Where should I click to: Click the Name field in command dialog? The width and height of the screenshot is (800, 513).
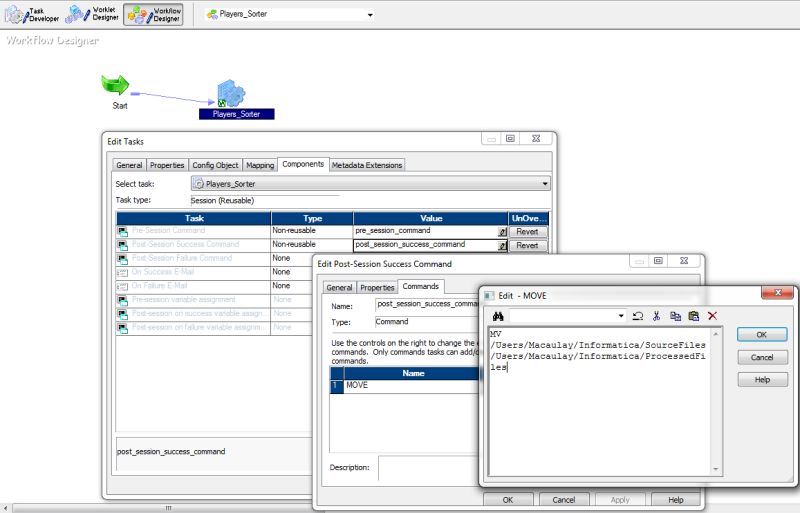(428, 304)
